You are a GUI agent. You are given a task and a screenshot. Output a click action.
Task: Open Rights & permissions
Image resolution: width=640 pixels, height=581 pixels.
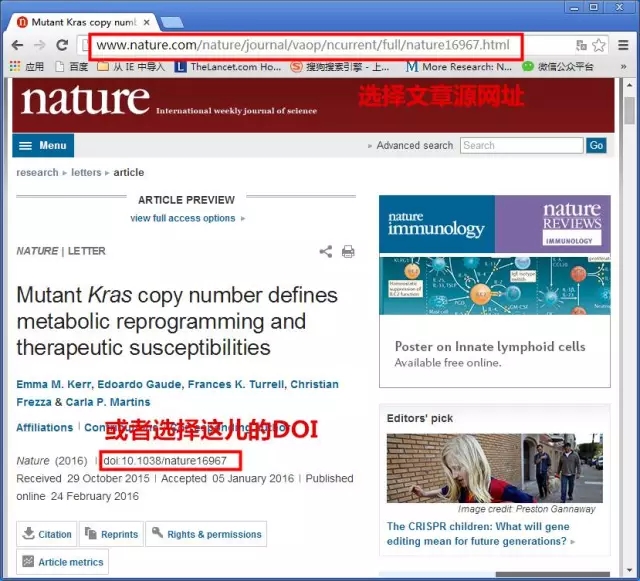(206, 534)
